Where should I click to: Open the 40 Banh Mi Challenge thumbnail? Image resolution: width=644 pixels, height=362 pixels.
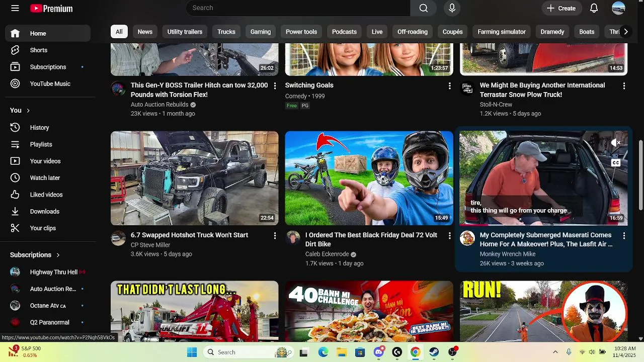click(x=369, y=311)
